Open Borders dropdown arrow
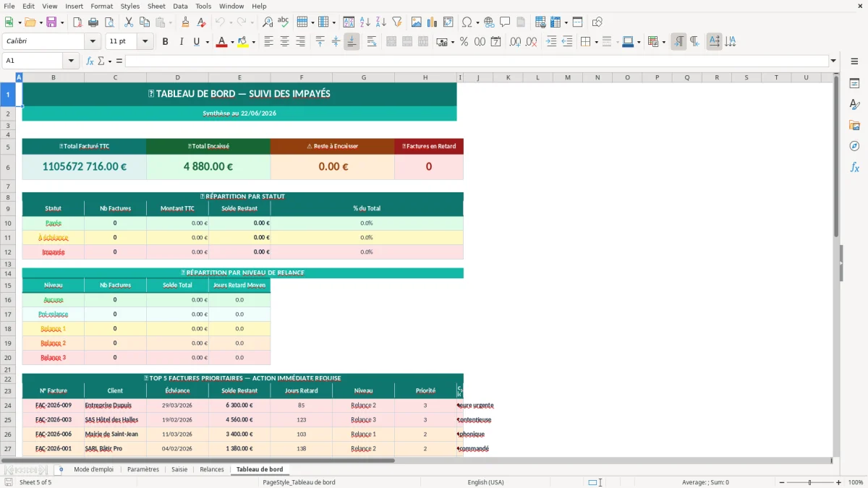The width and height of the screenshot is (868, 488). (x=596, y=42)
